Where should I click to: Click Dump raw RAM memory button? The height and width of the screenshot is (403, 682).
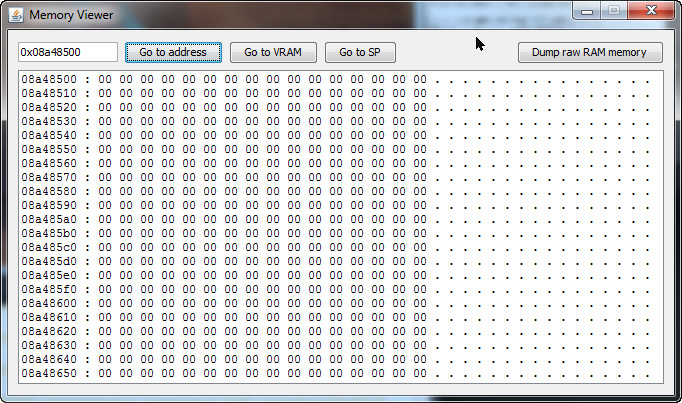click(590, 52)
